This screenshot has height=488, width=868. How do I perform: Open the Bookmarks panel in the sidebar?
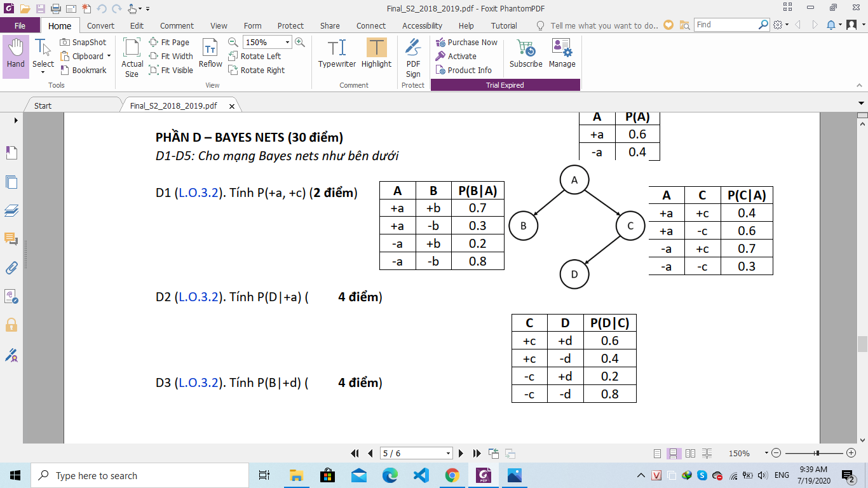(11, 152)
